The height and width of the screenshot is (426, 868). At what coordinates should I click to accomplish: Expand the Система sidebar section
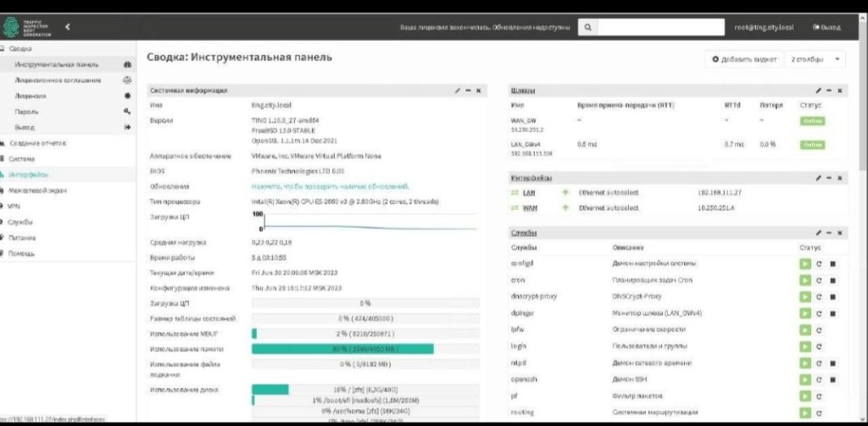click(21, 158)
